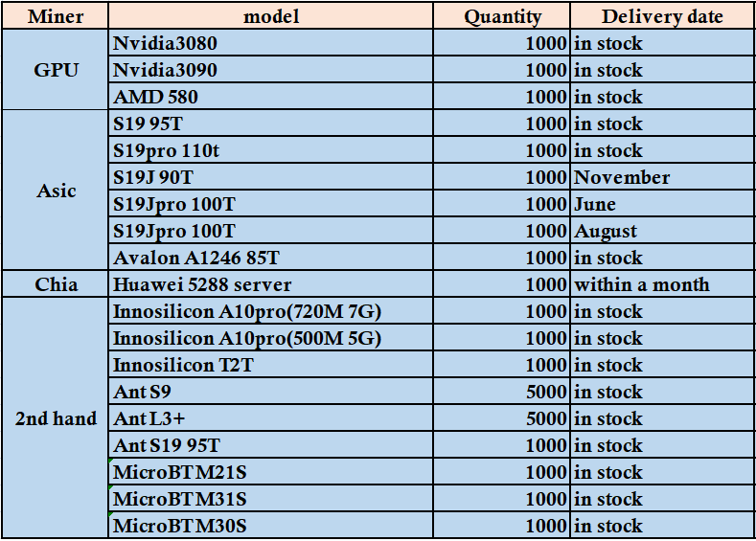
Task: Click the Chia category cell
Action: [55, 284]
